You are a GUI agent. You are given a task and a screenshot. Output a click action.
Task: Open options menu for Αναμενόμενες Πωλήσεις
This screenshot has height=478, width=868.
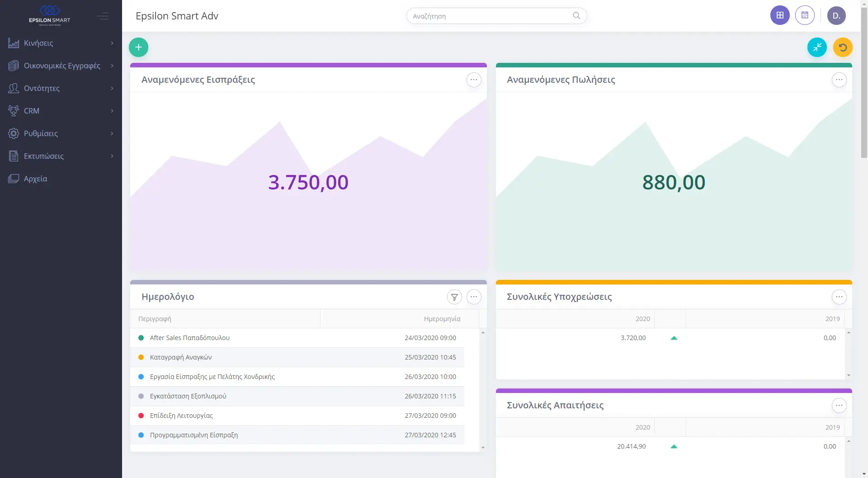point(839,80)
